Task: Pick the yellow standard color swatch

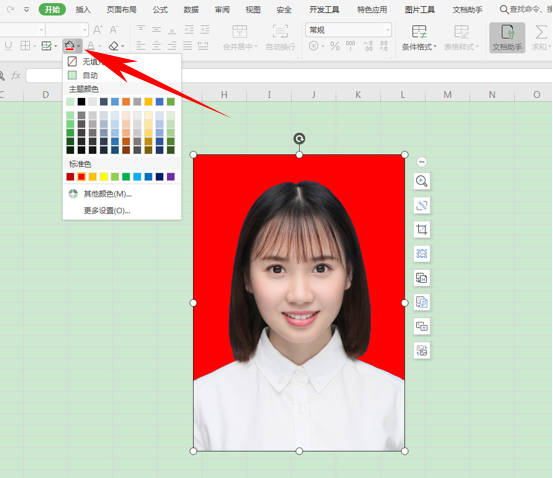Action: pos(104,177)
